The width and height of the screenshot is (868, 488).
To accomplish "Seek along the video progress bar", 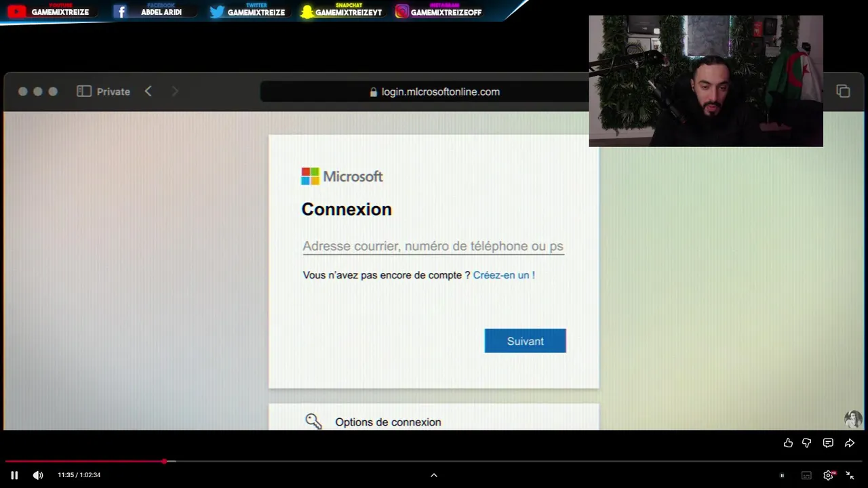I will point(434,462).
